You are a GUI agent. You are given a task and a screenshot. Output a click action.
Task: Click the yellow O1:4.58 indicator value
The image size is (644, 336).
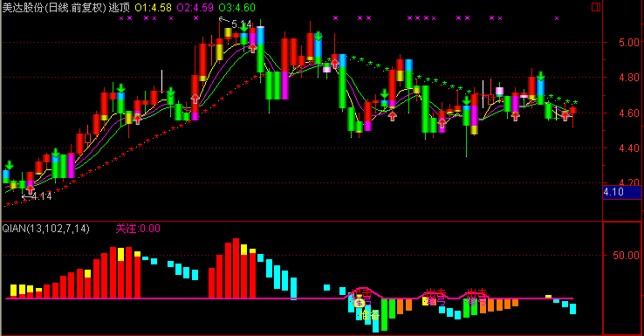tap(154, 7)
